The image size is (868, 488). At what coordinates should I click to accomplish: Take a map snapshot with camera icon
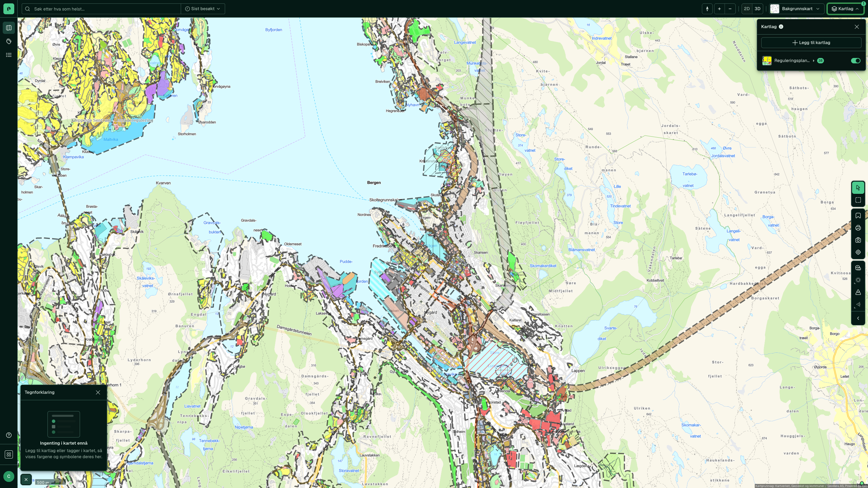pyautogui.click(x=858, y=240)
